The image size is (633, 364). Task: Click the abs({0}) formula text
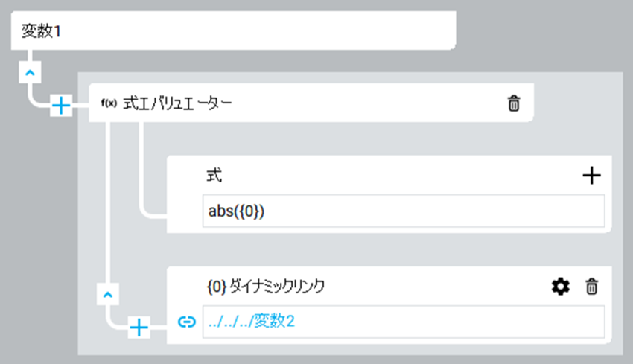pos(237,211)
